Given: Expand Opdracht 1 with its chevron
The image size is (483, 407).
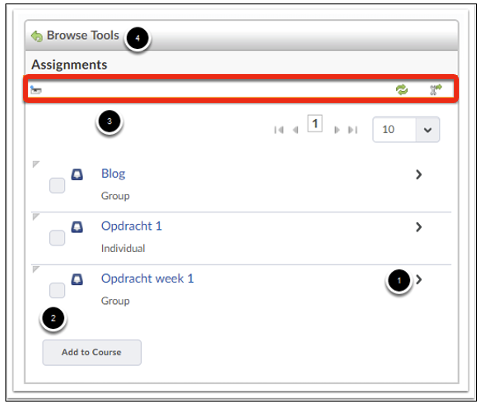Looking at the screenshot, I should [x=419, y=227].
